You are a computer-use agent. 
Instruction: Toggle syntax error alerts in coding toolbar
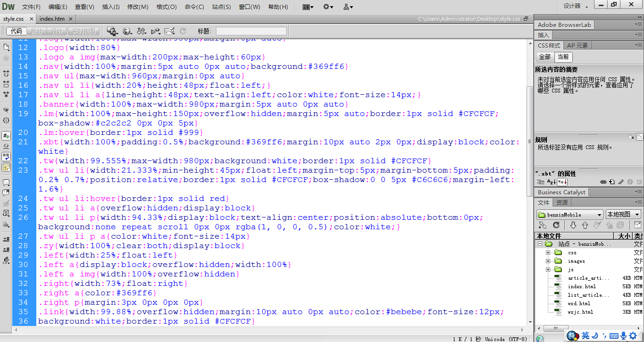tap(6, 167)
